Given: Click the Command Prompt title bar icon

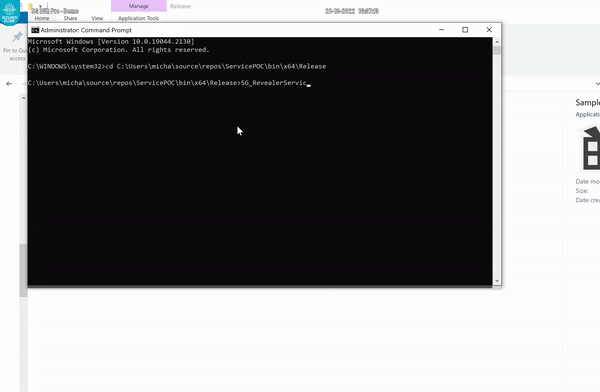Looking at the screenshot, I should pos(35,30).
